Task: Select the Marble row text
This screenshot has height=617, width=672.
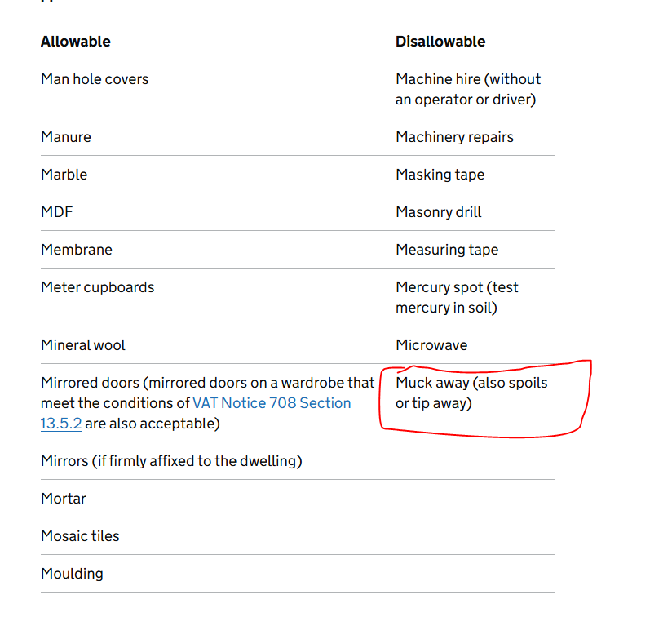Action: tap(64, 175)
